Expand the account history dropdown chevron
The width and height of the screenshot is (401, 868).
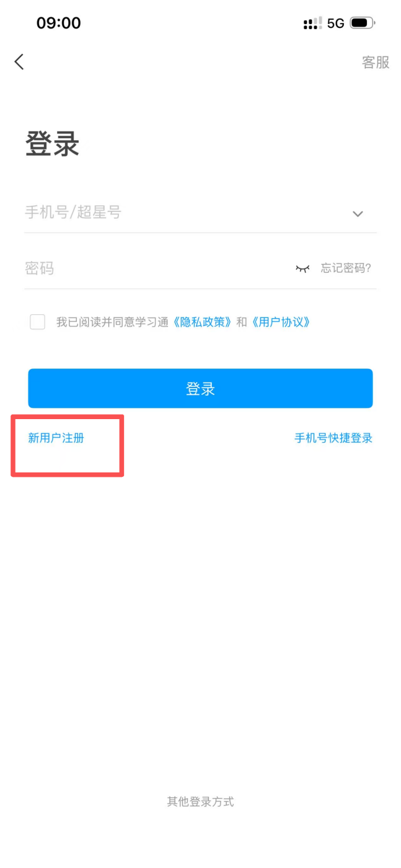[x=358, y=214]
